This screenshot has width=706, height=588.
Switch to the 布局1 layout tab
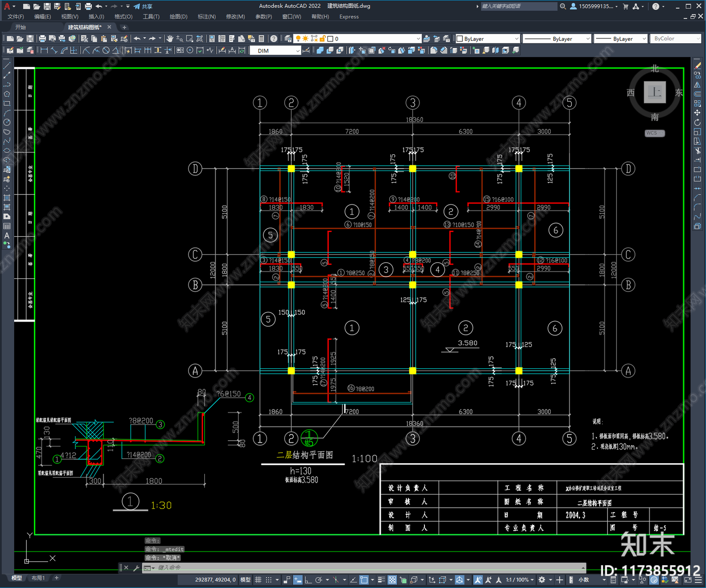(x=38, y=578)
